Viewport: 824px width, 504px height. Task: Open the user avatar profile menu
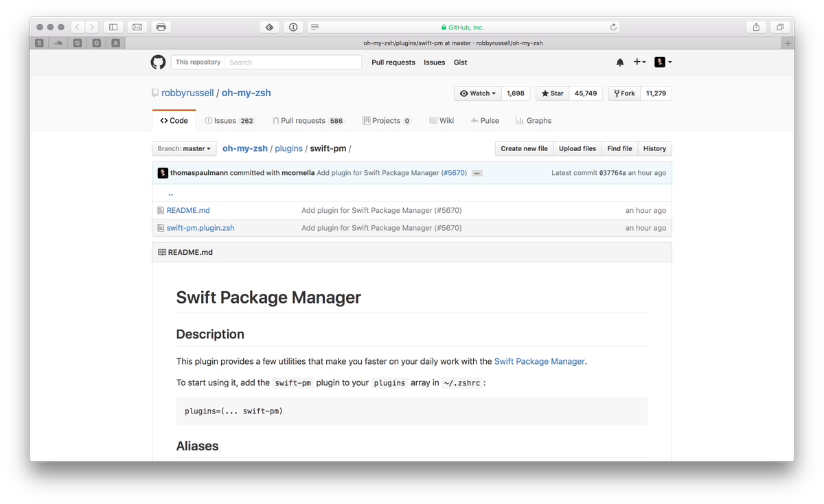(x=663, y=62)
